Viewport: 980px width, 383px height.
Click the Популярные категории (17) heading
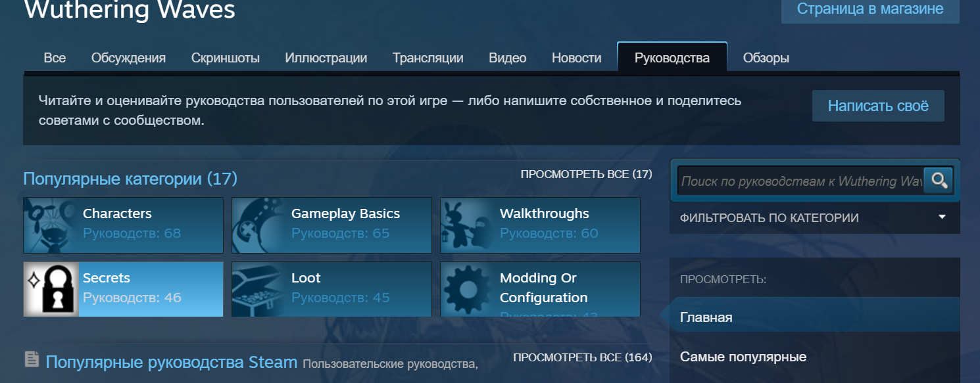(130, 179)
